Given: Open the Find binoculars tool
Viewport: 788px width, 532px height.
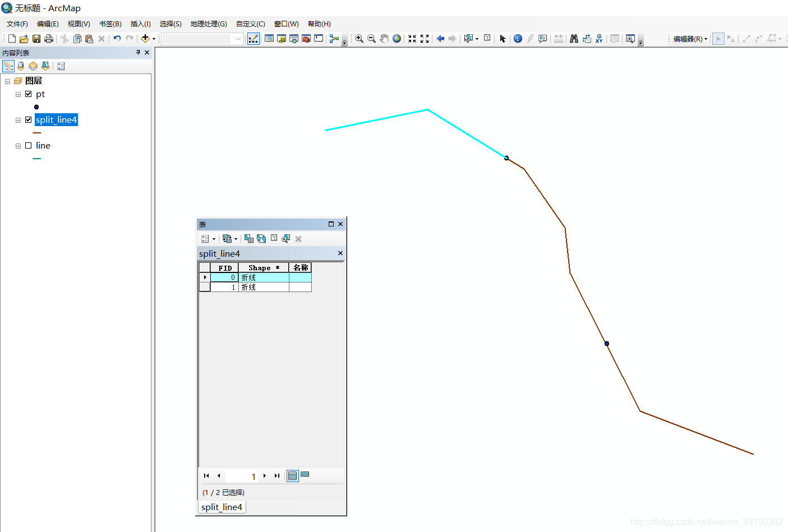Looking at the screenshot, I should 574,39.
